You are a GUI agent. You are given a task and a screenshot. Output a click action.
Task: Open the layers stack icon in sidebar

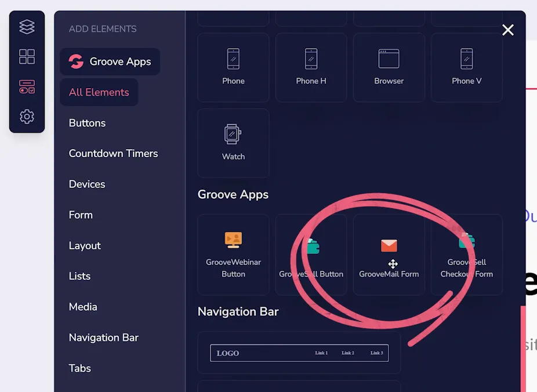point(27,27)
